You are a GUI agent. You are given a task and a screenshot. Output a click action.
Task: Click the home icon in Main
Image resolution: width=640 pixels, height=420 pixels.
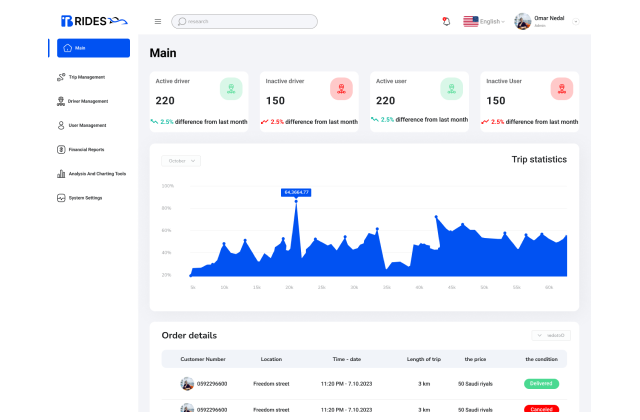point(67,48)
